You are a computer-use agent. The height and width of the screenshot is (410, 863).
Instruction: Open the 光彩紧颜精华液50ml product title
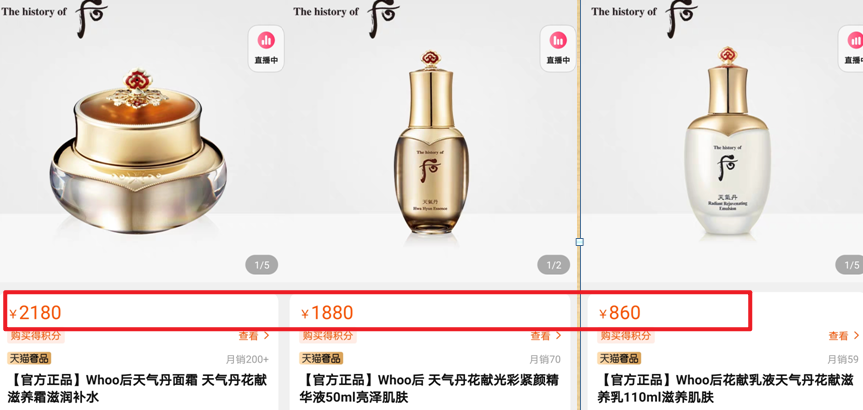coord(430,388)
